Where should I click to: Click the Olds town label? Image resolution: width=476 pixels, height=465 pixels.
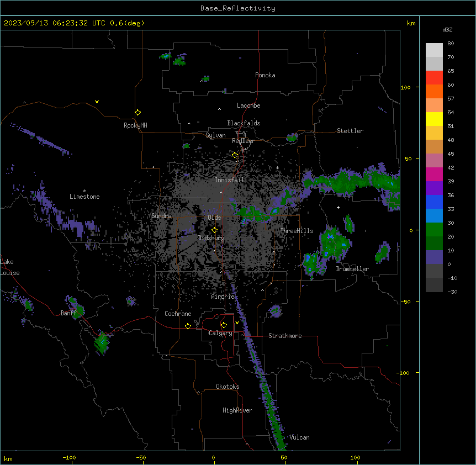coord(214,218)
